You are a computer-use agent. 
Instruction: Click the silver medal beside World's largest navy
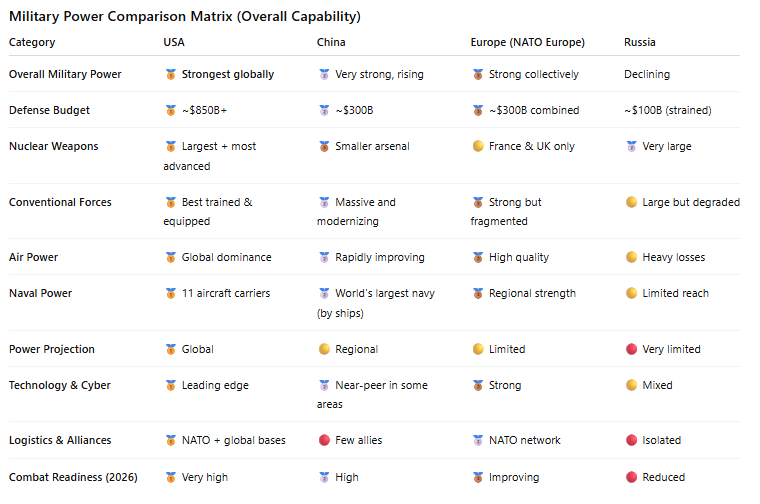(x=324, y=293)
